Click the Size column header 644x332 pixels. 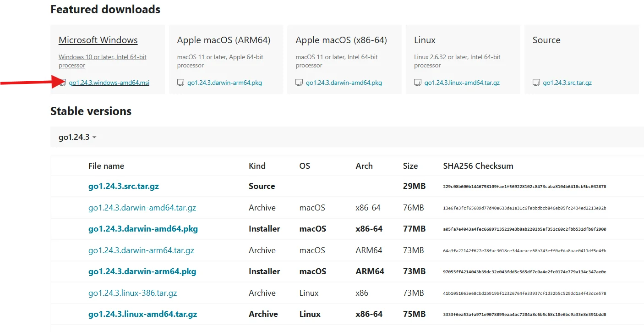pos(410,166)
